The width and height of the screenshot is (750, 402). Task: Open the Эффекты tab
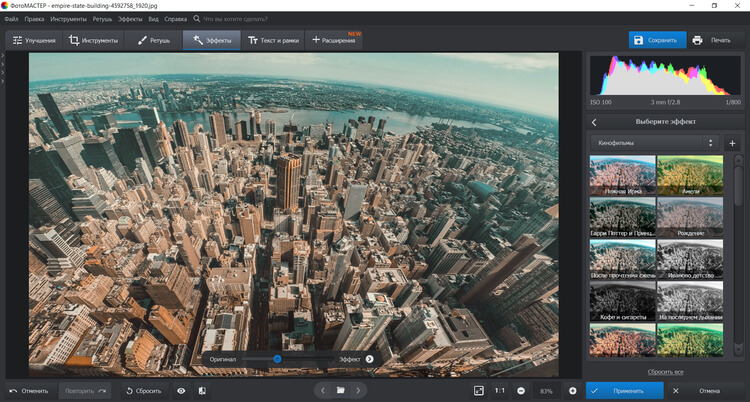coord(211,40)
